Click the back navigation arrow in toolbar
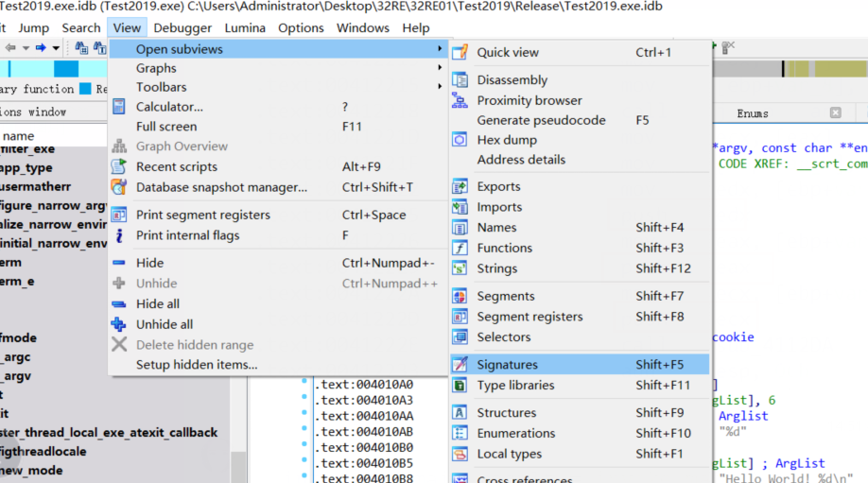Viewport: 868px width, 483px height. tap(10, 48)
